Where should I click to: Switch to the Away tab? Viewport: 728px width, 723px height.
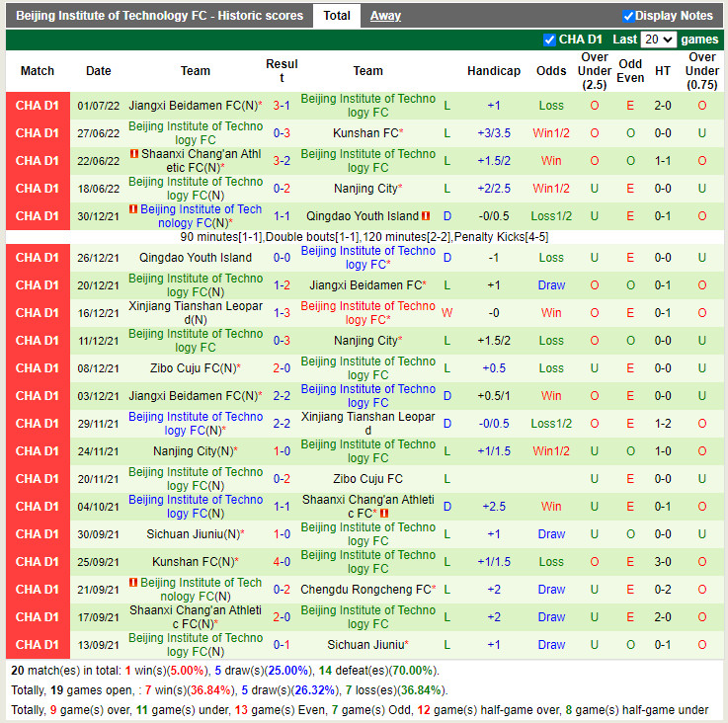[385, 16]
